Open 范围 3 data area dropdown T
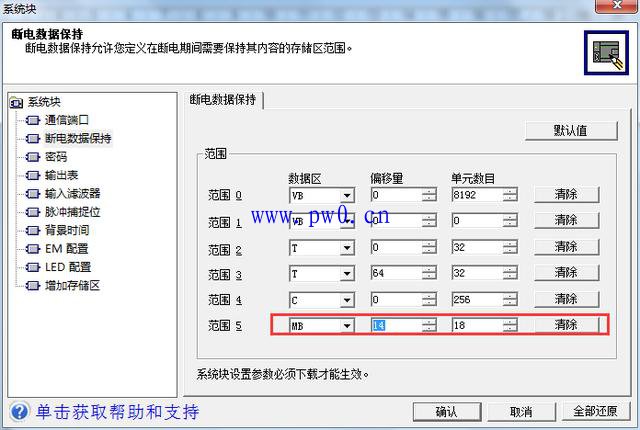 click(347, 273)
